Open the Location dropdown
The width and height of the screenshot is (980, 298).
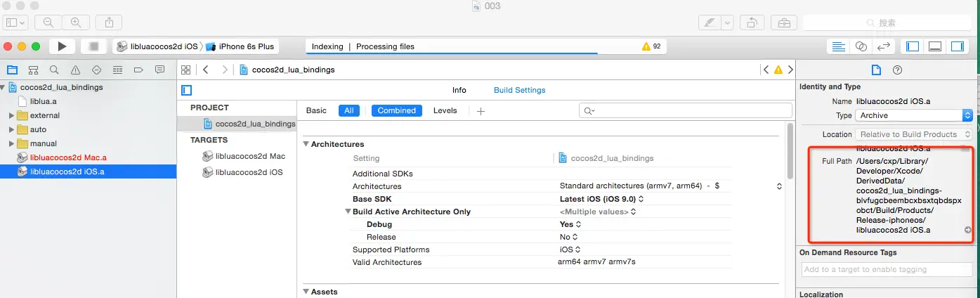point(914,134)
